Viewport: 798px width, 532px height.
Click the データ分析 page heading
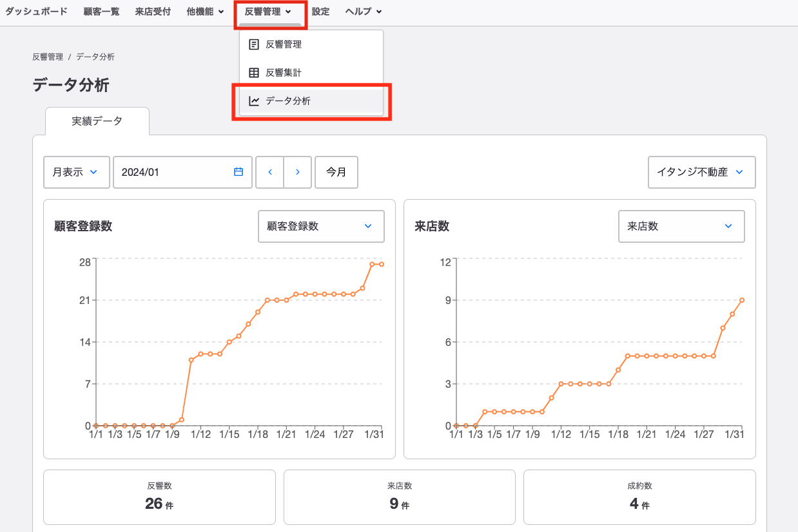(x=71, y=85)
